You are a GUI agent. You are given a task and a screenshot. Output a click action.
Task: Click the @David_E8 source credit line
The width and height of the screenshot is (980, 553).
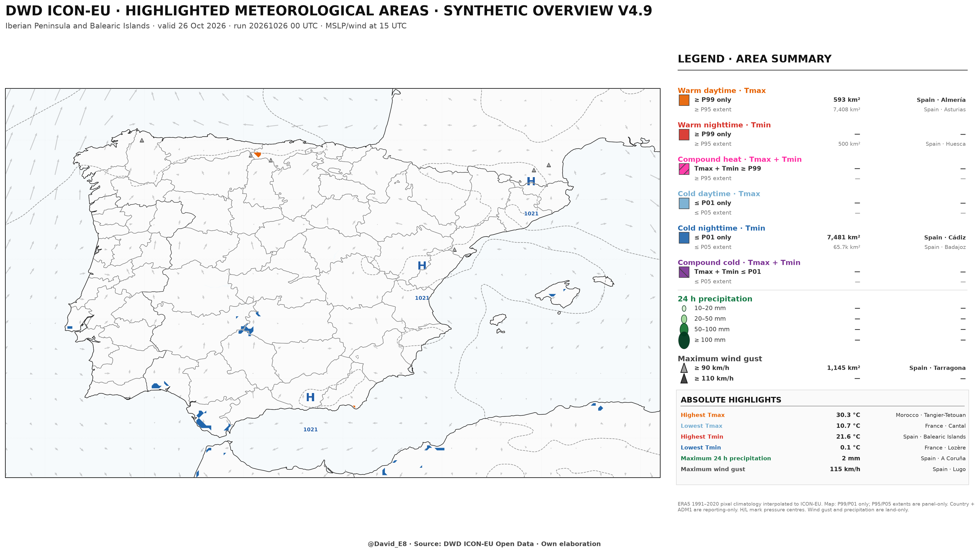point(484,544)
